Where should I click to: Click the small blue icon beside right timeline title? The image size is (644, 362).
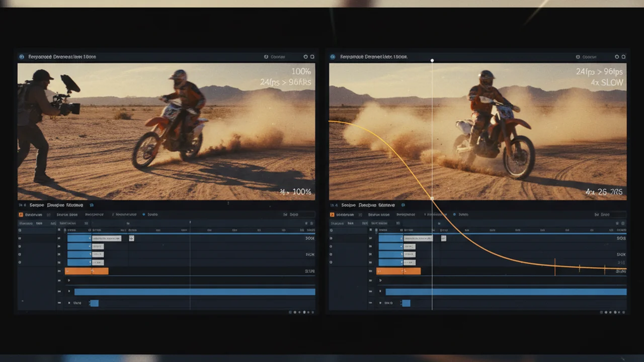pos(403,205)
